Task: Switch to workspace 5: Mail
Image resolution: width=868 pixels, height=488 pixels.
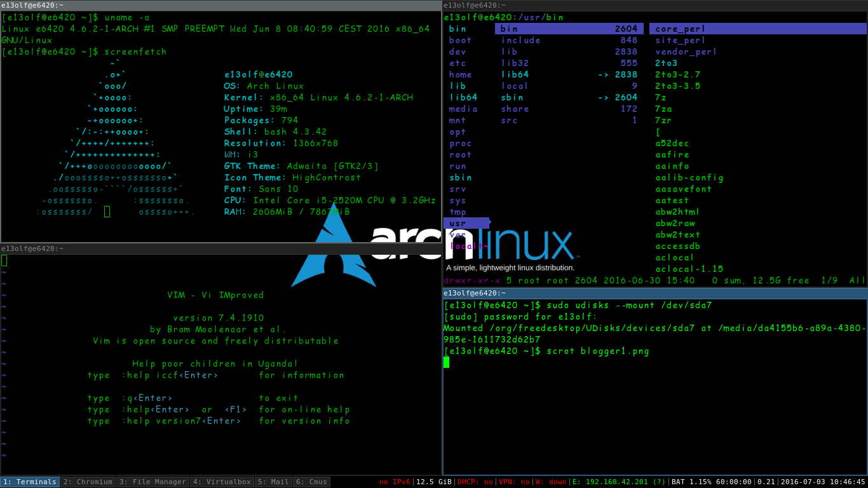Action: tap(273, 482)
